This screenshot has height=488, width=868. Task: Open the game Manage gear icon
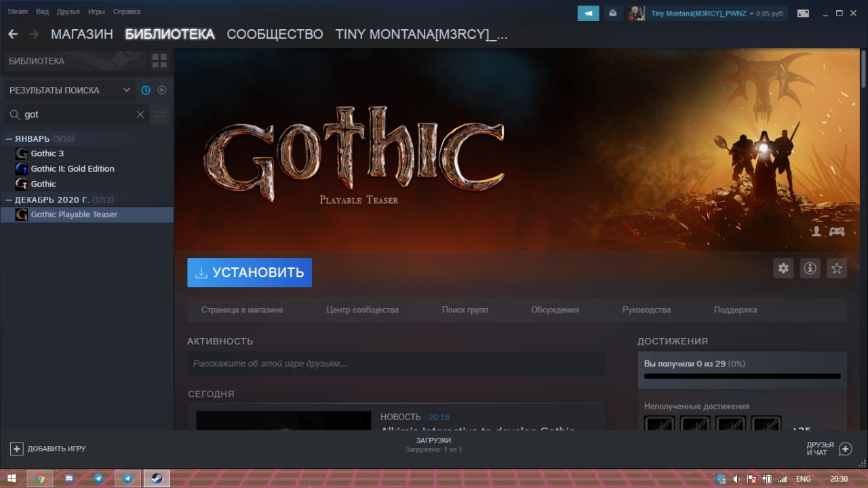(x=783, y=268)
